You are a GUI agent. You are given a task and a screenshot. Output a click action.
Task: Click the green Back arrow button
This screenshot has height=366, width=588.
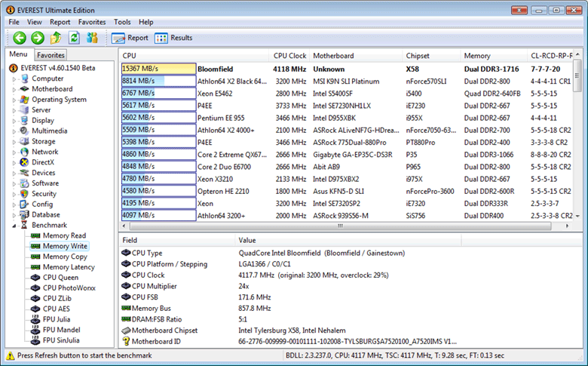point(20,38)
